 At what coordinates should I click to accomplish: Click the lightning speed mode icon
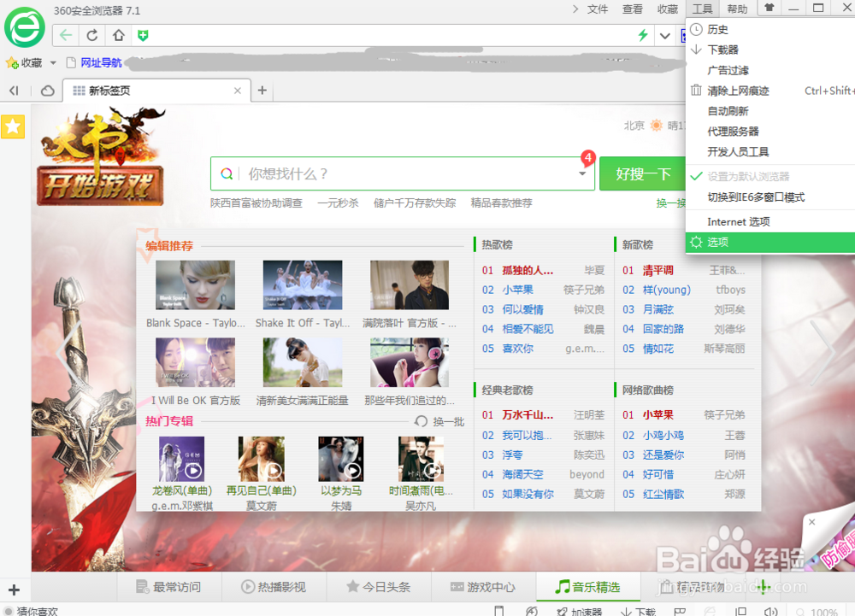[643, 36]
